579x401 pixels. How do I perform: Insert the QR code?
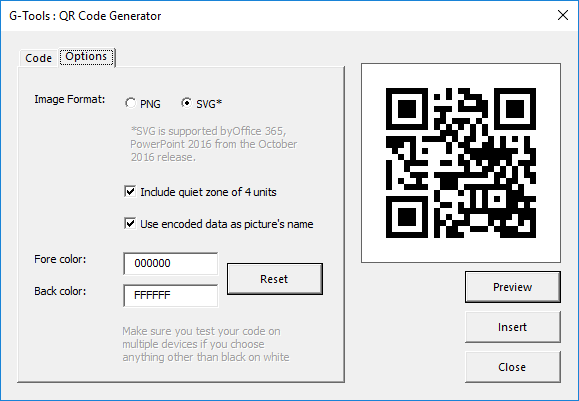(513, 327)
